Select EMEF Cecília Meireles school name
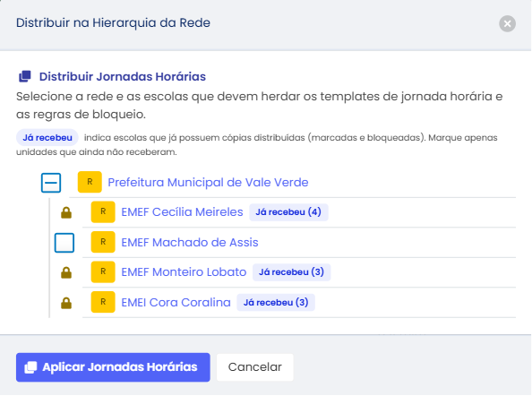 pos(182,212)
